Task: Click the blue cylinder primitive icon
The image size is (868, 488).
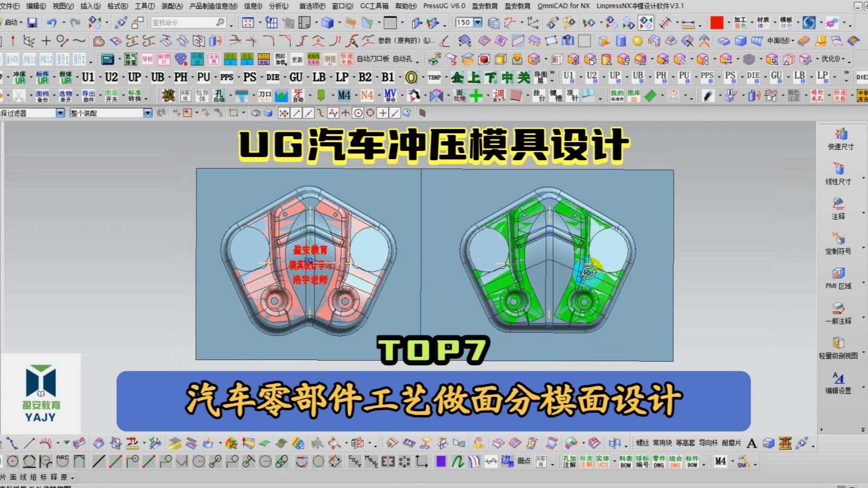Action: click(x=621, y=41)
